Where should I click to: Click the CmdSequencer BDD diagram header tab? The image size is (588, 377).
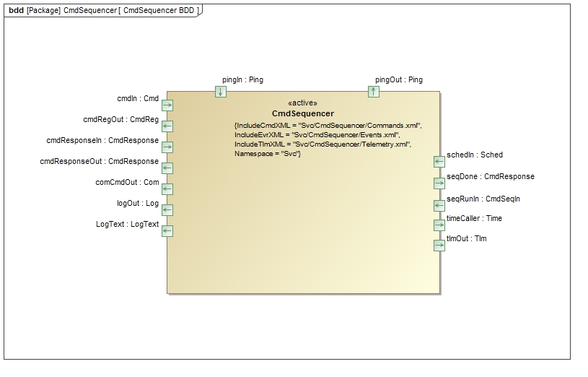[104, 10]
